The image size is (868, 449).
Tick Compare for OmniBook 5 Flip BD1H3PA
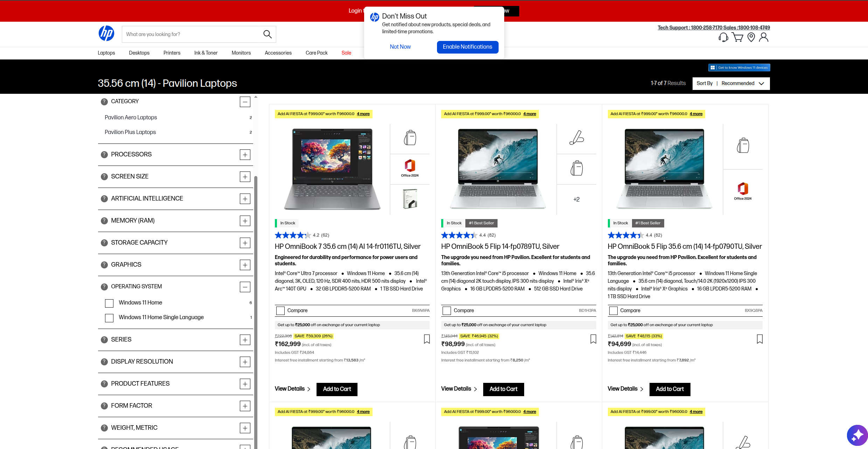coord(446,311)
